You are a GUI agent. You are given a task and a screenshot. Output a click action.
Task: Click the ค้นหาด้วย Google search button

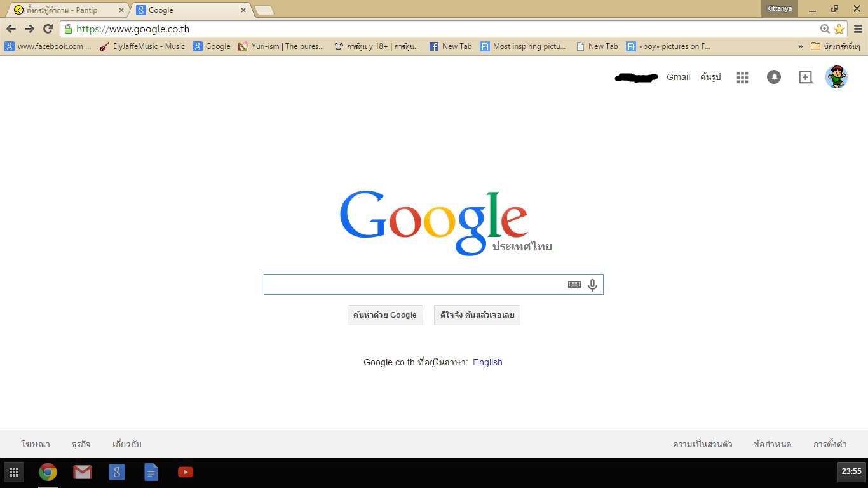click(x=385, y=315)
